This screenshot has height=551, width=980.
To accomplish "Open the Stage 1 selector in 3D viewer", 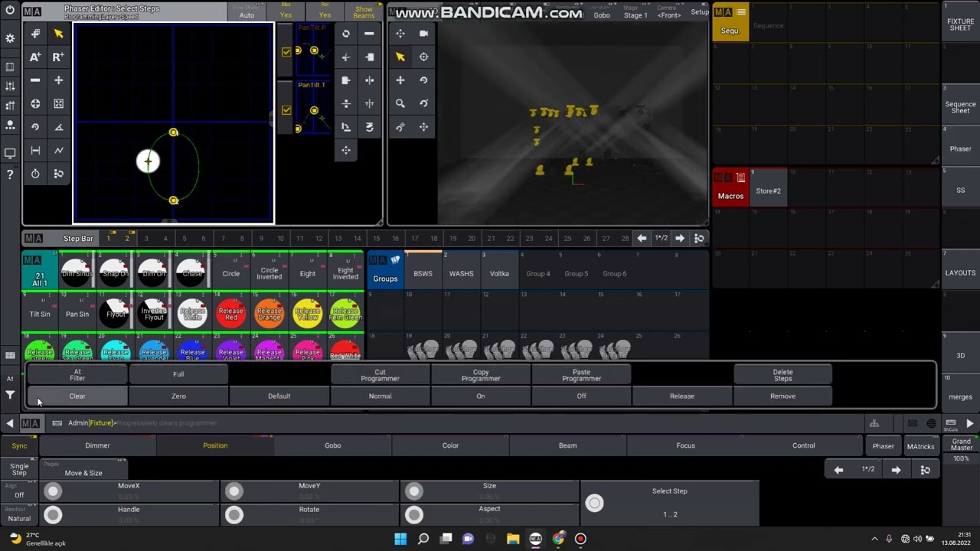I will coord(635,12).
